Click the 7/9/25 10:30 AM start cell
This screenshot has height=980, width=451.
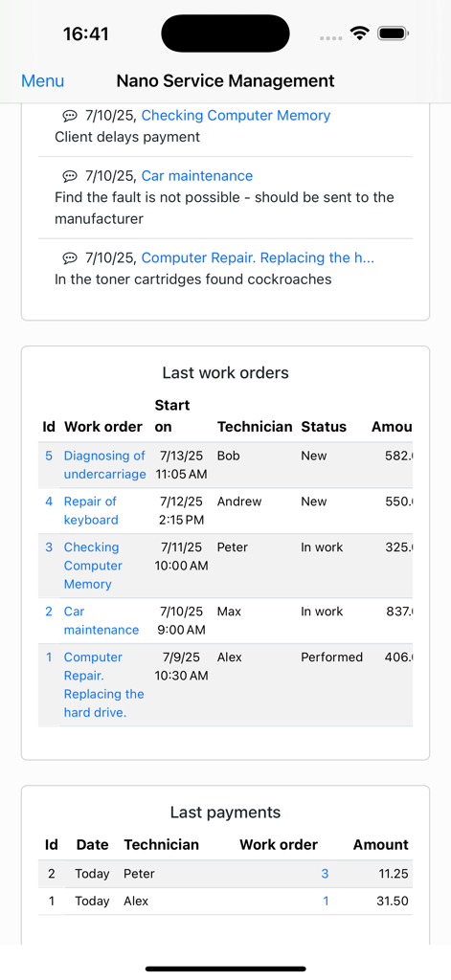tap(181, 666)
